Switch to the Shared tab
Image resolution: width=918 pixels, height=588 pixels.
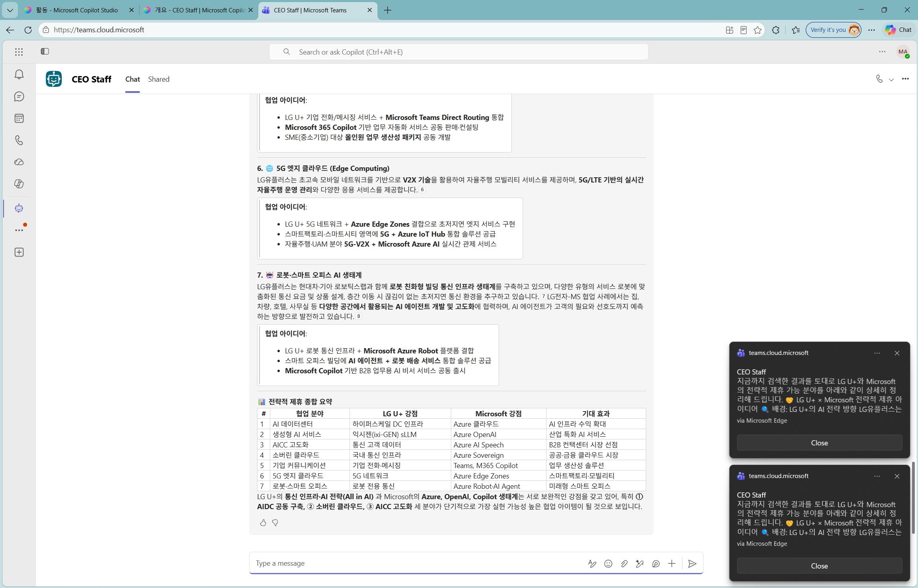pyautogui.click(x=159, y=79)
